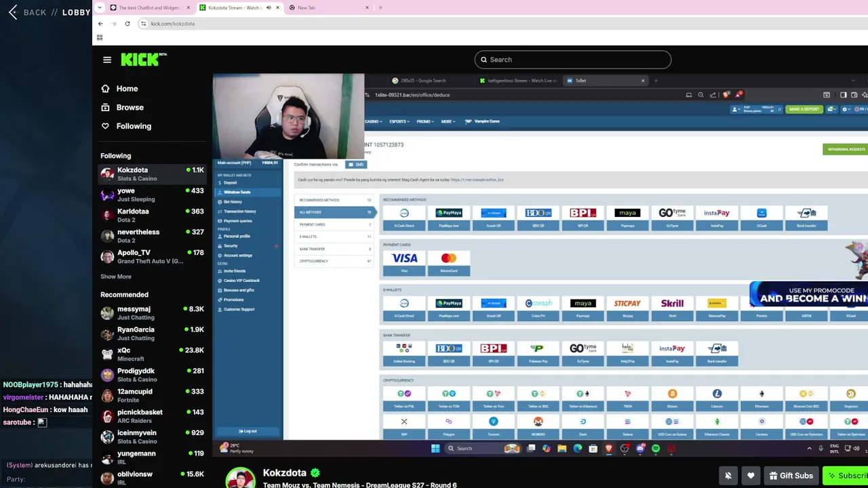Choose Cryptocurrency category in stream
The width and height of the screenshot is (868, 488).
pyautogui.click(x=334, y=261)
